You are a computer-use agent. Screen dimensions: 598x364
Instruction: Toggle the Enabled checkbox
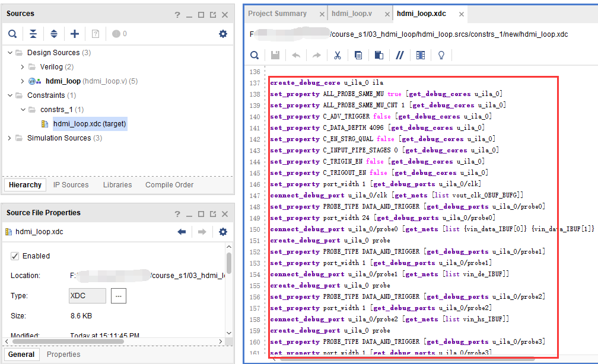click(15, 256)
